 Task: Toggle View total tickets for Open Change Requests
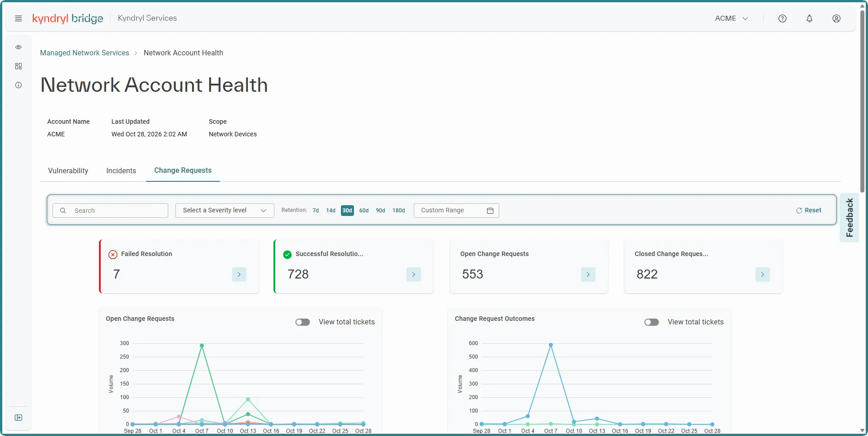pos(303,322)
